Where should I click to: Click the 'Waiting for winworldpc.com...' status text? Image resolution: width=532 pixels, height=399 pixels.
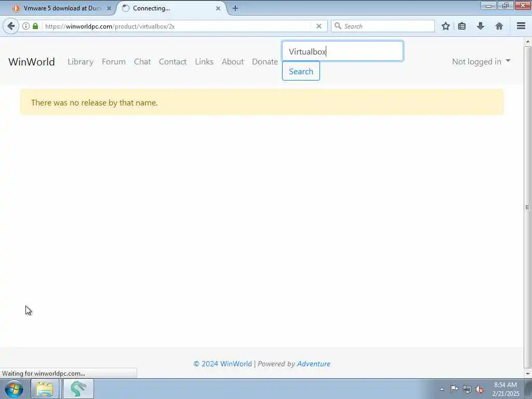click(44, 374)
